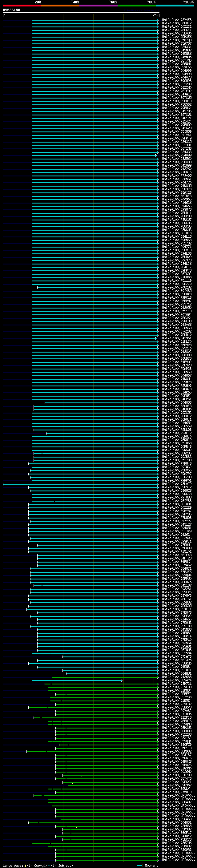
Task: Select the UniRef100_B4FR61 label
Action: tap(177, 399)
